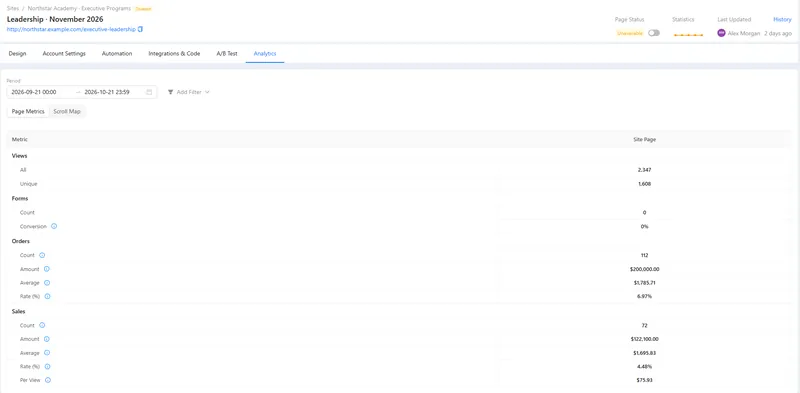Click the funnel icon beside Add Filter
The height and width of the screenshot is (393, 800).
click(x=170, y=92)
